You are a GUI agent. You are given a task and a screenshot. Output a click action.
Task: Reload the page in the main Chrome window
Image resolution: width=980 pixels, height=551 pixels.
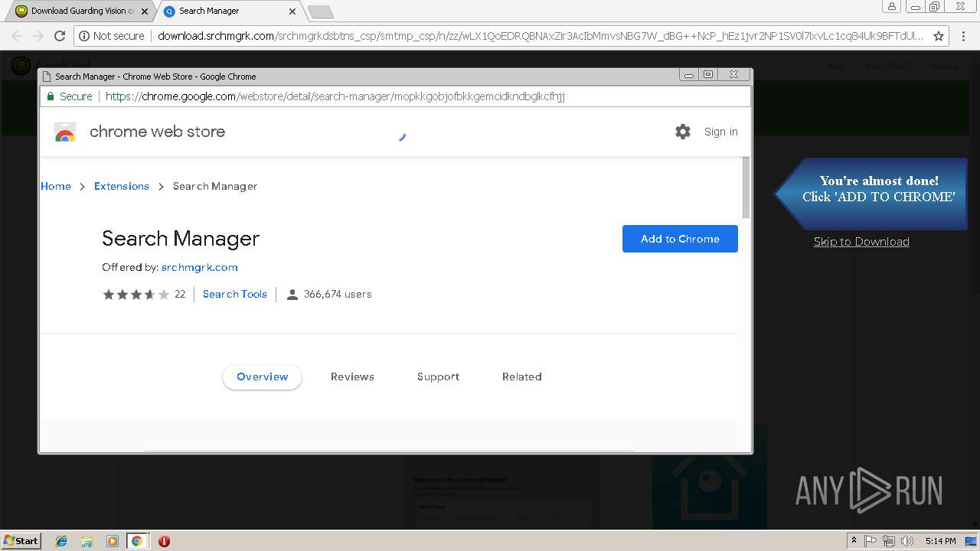[60, 36]
